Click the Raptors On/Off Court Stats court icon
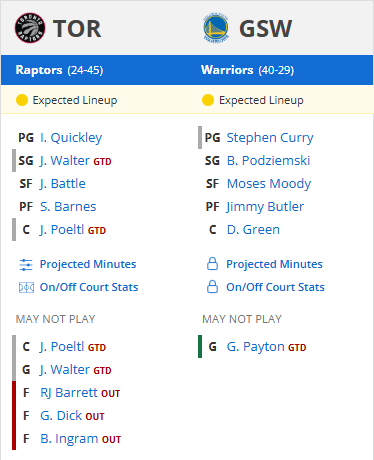Image resolution: width=374 pixels, height=460 pixels. [26, 287]
